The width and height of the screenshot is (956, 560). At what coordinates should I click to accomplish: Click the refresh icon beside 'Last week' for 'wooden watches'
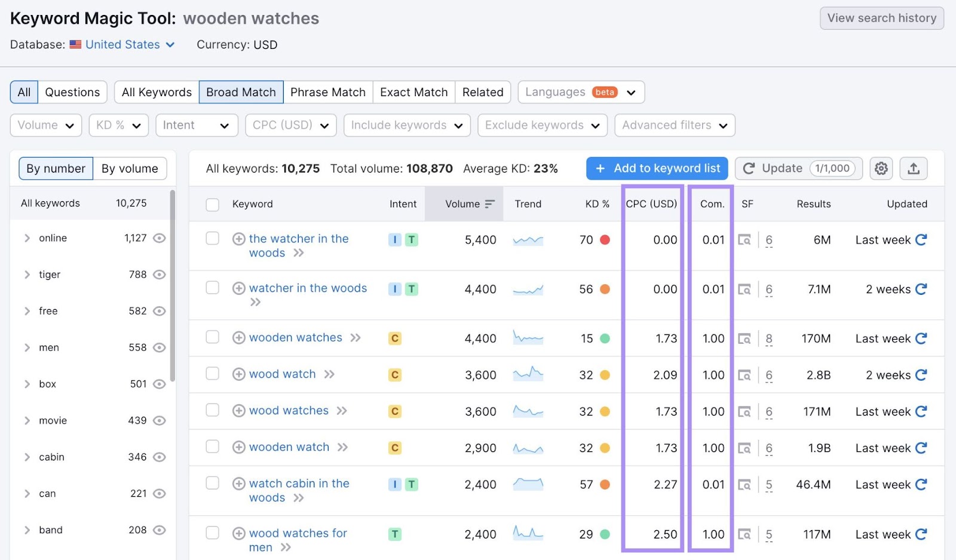pyautogui.click(x=921, y=338)
